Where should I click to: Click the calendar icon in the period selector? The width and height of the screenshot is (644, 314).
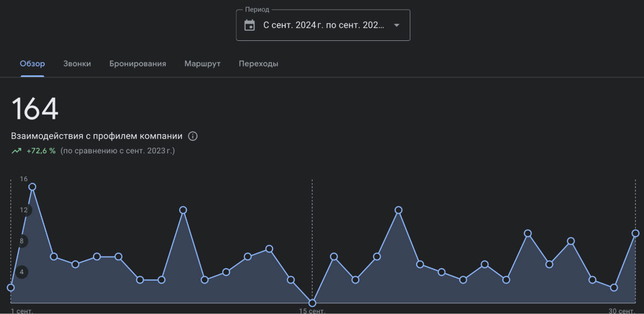(249, 25)
